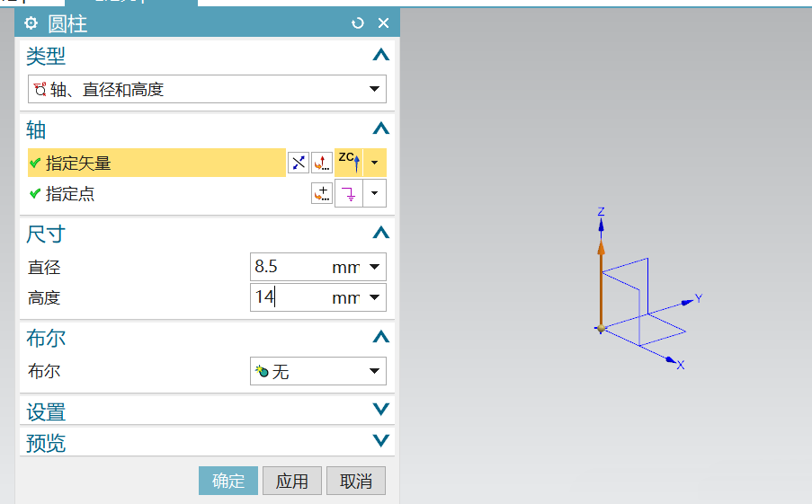Open the 布尔 operation dropdown
Viewport: 812px width, 504px height.
[x=318, y=371]
